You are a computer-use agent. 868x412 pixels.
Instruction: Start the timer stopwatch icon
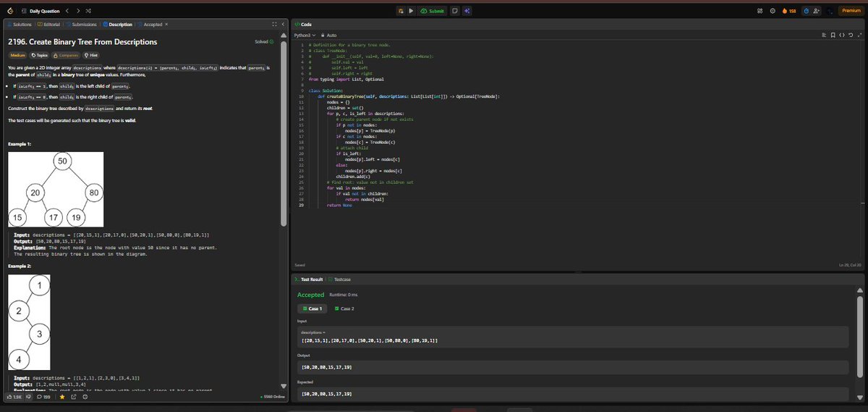(x=807, y=11)
